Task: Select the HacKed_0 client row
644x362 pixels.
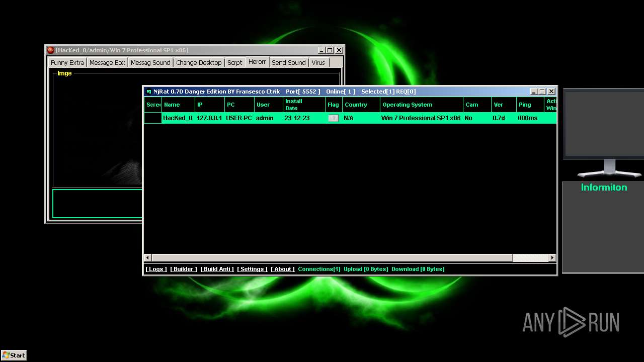Action: (350, 118)
